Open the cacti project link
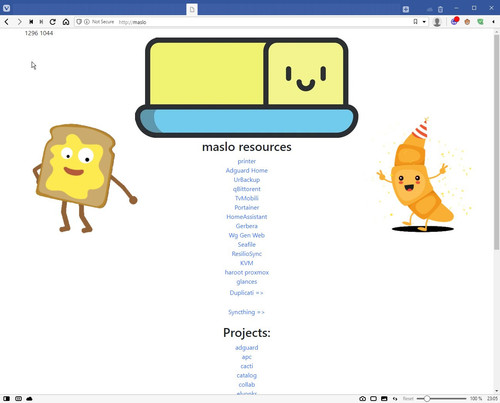 (247, 366)
